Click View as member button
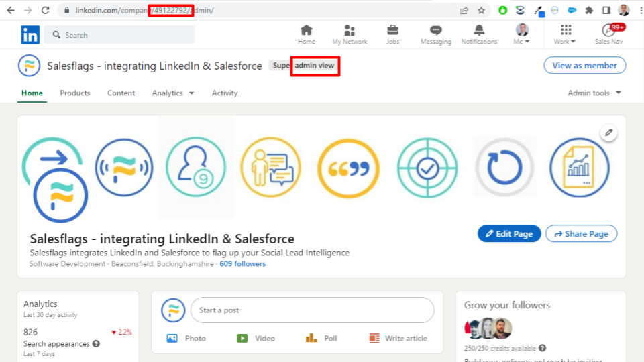The height and width of the screenshot is (362, 644). click(585, 66)
